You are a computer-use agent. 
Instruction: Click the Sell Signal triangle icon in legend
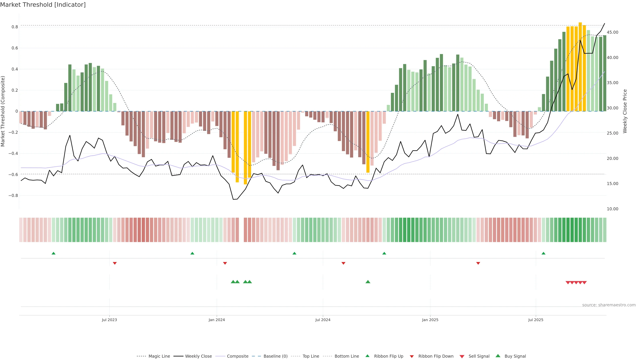(x=462, y=356)
